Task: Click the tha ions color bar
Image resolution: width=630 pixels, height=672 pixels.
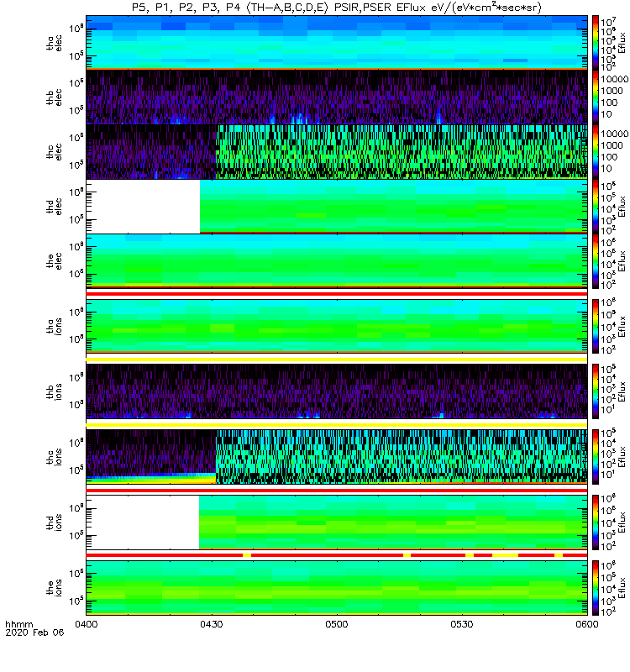Action: click(596, 327)
